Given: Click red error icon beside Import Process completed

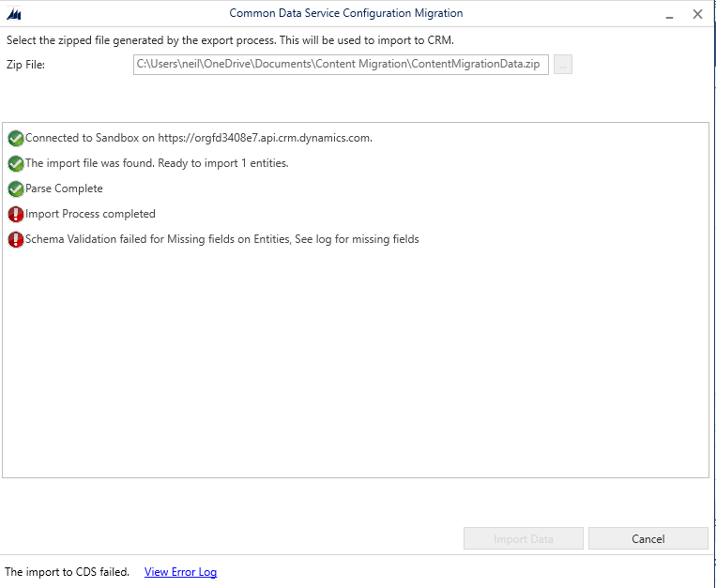Looking at the screenshot, I should (x=15, y=215).
